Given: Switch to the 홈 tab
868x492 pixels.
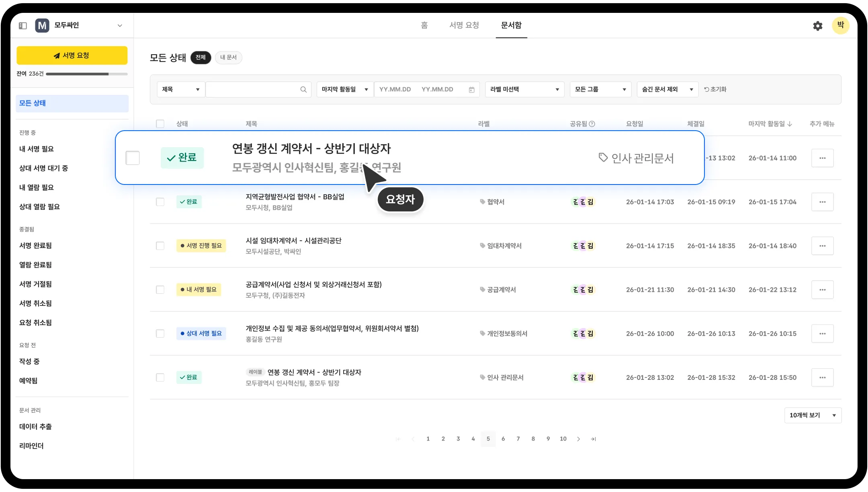Looking at the screenshot, I should 425,25.
